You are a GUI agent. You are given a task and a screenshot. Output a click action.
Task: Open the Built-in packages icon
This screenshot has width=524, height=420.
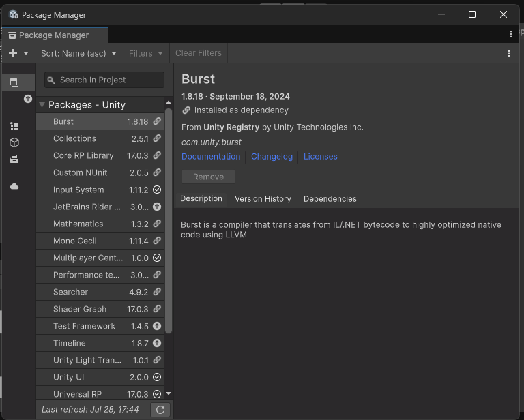pyautogui.click(x=14, y=159)
